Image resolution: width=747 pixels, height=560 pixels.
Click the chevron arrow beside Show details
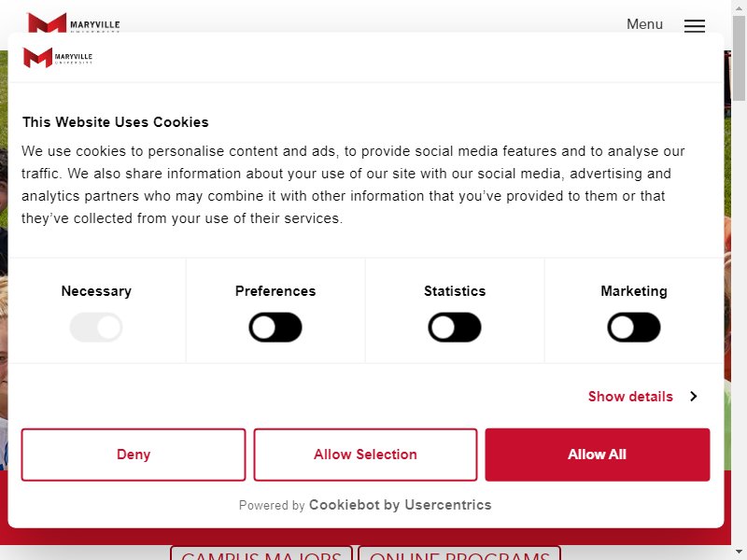tap(694, 396)
